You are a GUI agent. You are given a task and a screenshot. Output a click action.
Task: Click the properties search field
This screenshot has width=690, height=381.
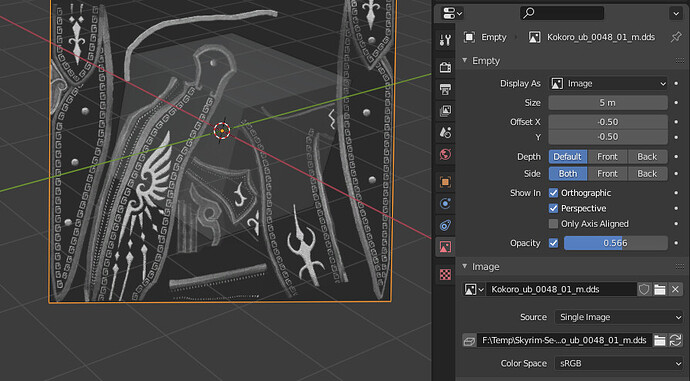(562, 13)
